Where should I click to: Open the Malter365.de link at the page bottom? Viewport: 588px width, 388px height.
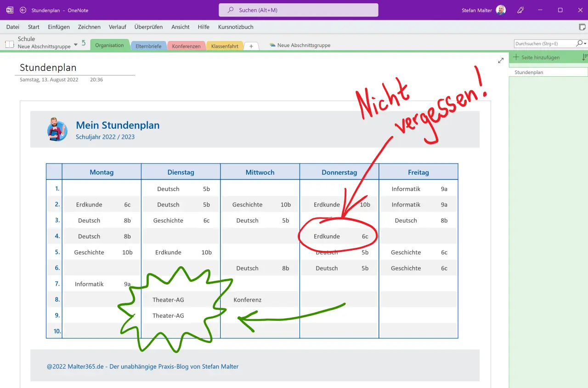pyautogui.click(x=142, y=366)
